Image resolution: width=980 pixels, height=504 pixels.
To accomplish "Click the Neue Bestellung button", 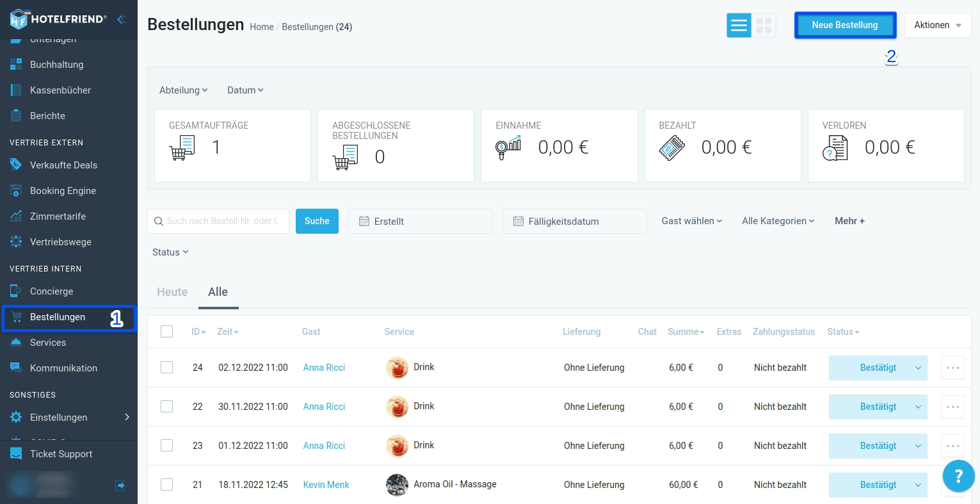I will [x=844, y=26].
